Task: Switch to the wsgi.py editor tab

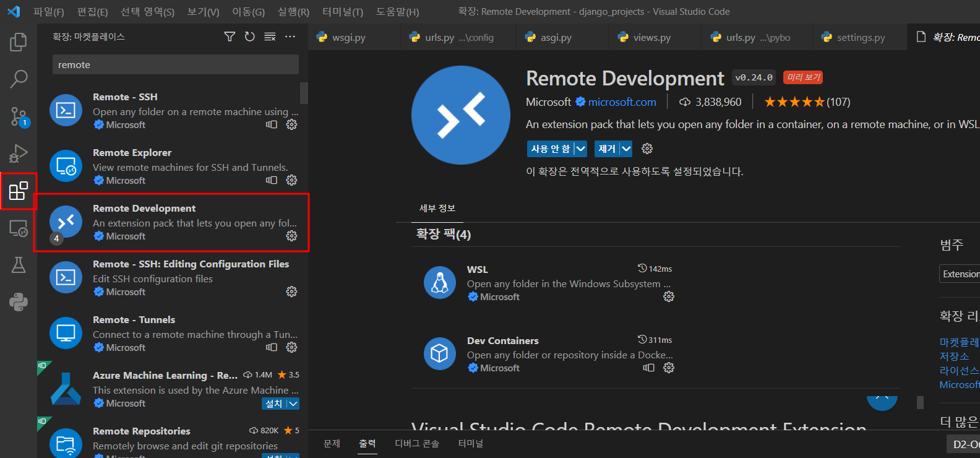Action: (355, 37)
